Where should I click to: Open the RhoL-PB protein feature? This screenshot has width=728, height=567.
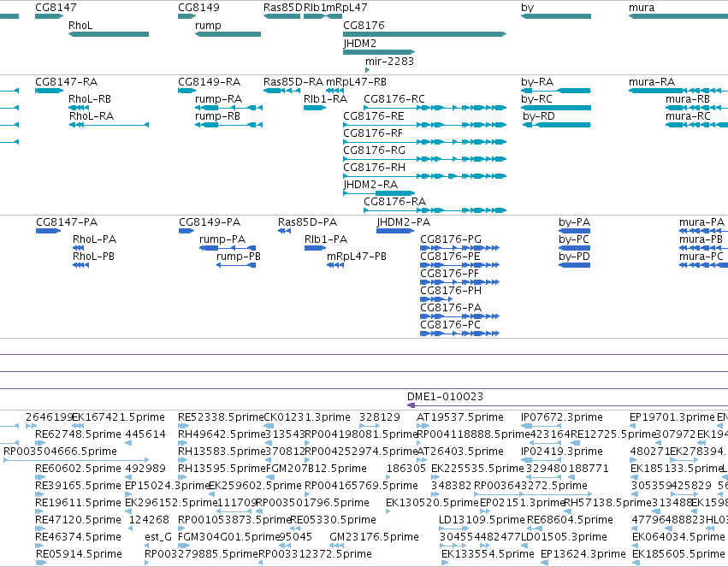(x=80, y=265)
